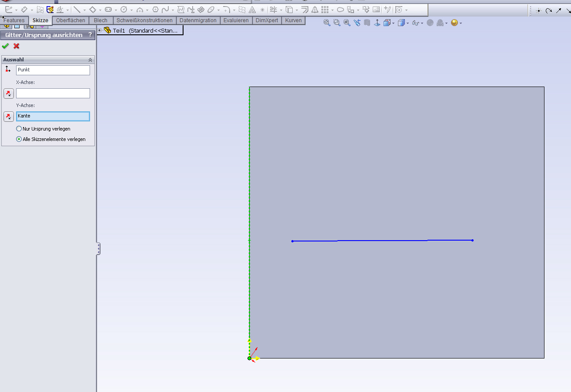Open the Display Style dropdown arrow
Image resolution: width=571 pixels, height=392 pixels.
407,23
